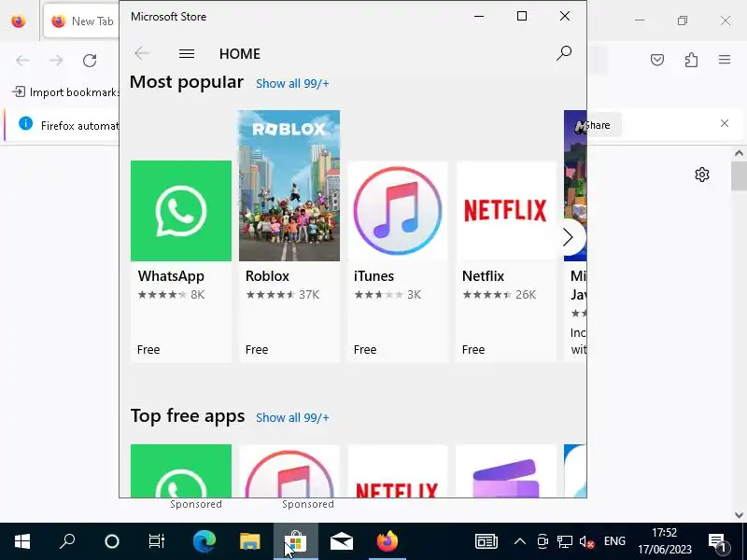Click Import bookmarks in Firefox

click(x=65, y=91)
